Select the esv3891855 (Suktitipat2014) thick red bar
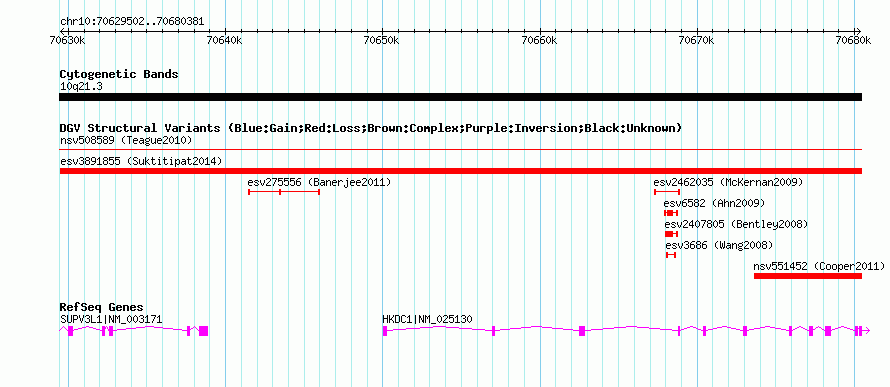Viewport: 890px width, 387px height. [461, 171]
